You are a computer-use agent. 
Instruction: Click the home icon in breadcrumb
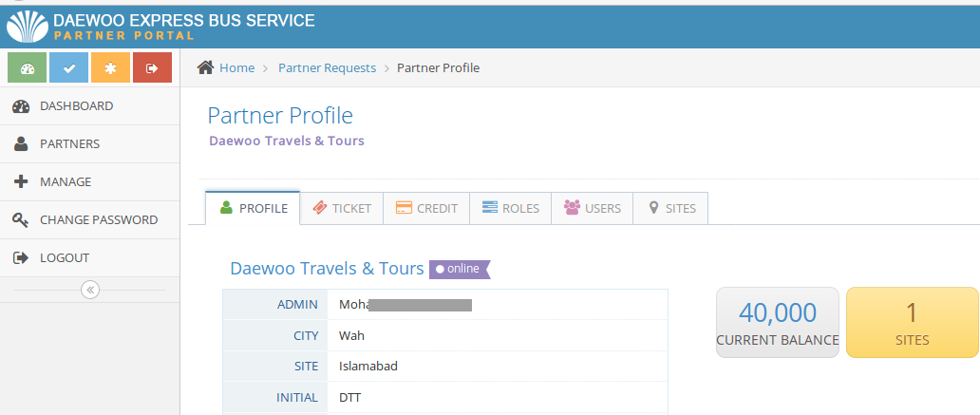tap(205, 67)
